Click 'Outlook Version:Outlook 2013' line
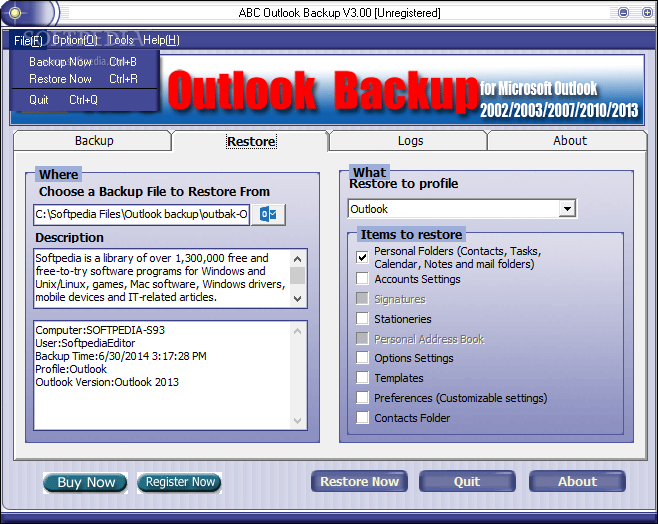658x524 pixels. pyautogui.click(x=107, y=382)
